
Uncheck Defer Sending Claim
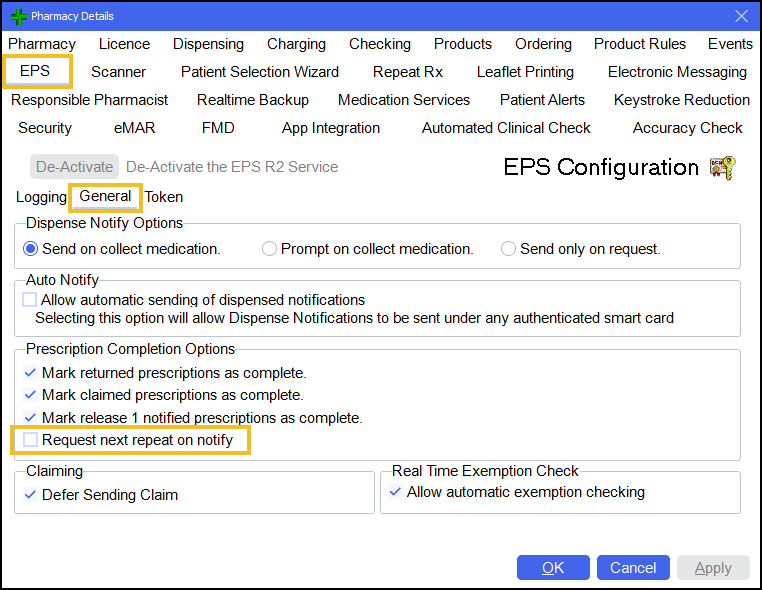pyautogui.click(x=30, y=495)
